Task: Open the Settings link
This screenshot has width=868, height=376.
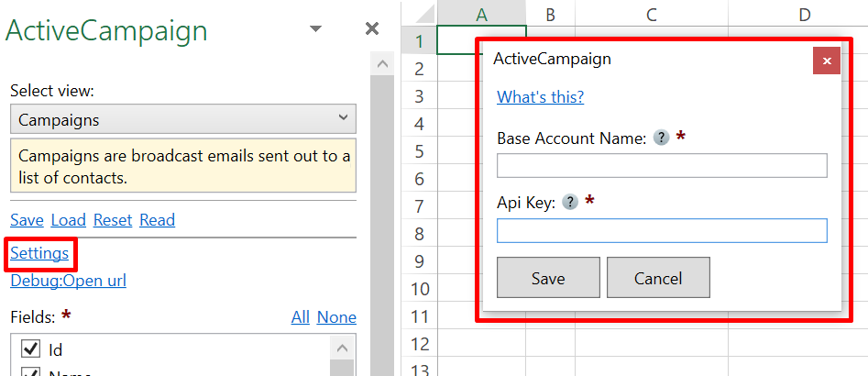Action: pyautogui.click(x=39, y=253)
